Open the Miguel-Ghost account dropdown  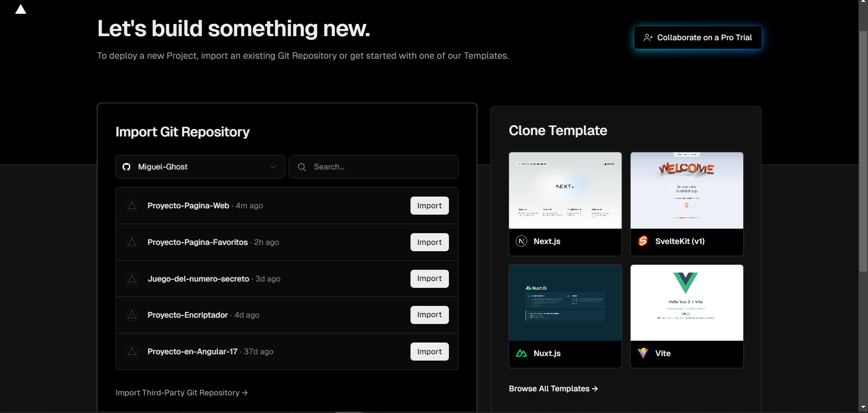[x=200, y=167]
